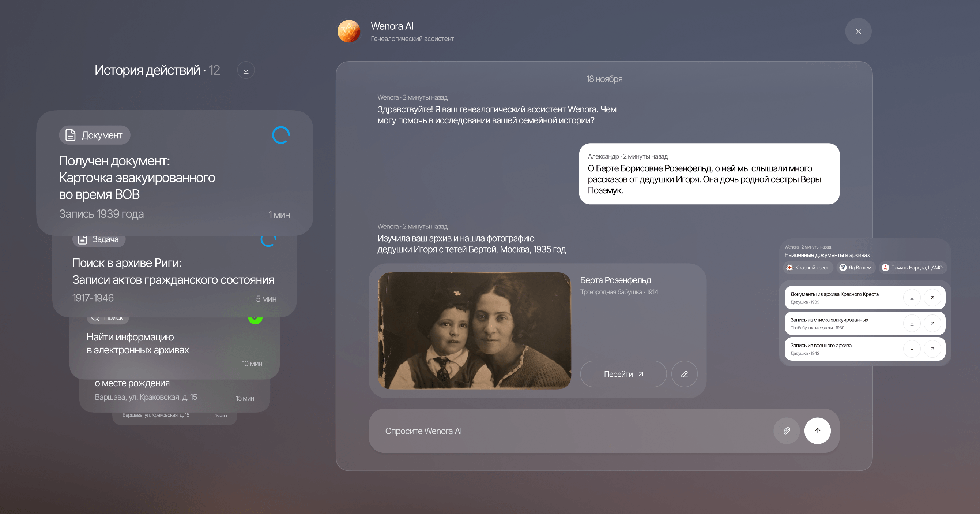Screen dimensions: 980x514
Task: Click the Wenora AI avatar logo
Action: pos(348,31)
